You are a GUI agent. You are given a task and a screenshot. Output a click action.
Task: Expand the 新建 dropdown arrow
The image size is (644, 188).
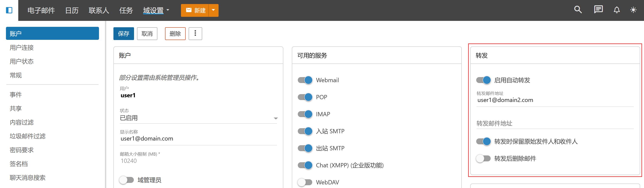pyautogui.click(x=213, y=10)
